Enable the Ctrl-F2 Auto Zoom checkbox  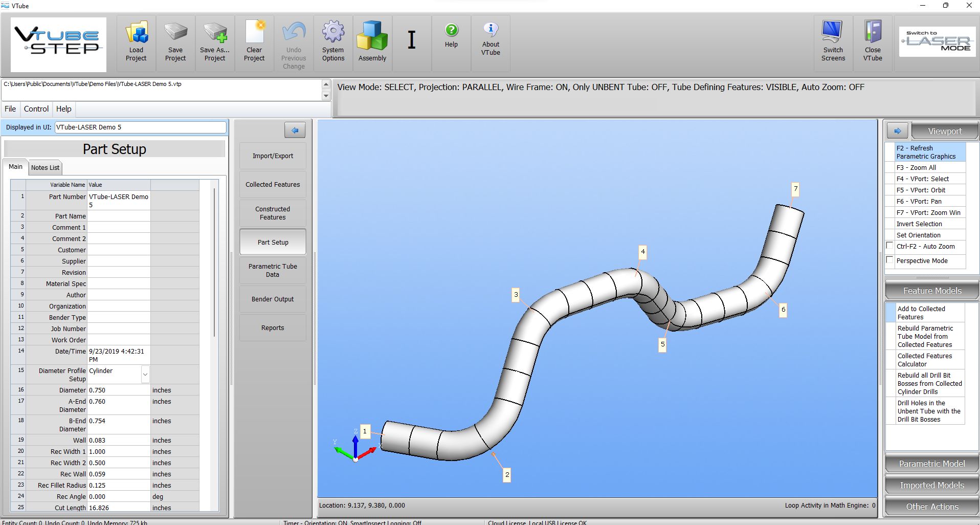890,246
